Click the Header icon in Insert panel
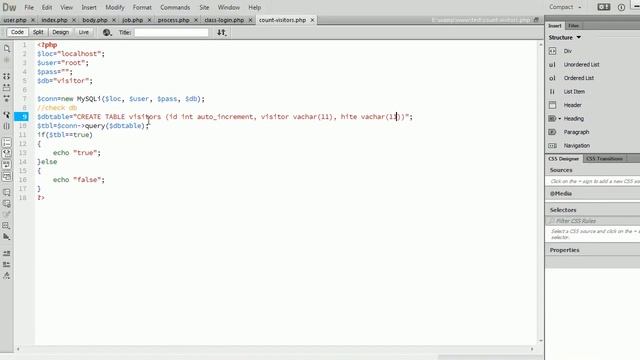This screenshot has height=360, width=640. click(552, 105)
